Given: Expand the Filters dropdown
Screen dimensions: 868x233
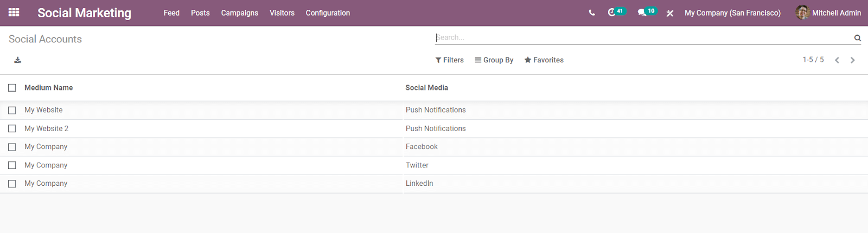Looking at the screenshot, I should coord(450,60).
